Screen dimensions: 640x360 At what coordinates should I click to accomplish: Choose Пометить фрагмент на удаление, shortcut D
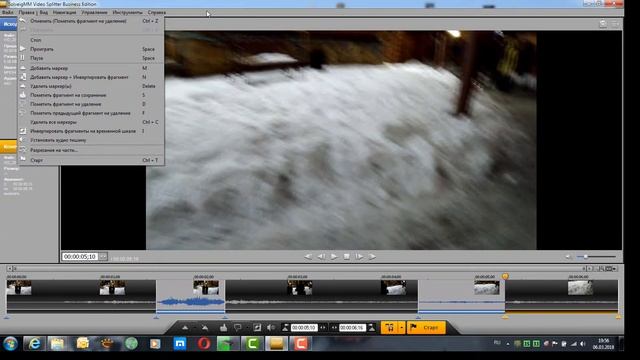pos(91,104)
